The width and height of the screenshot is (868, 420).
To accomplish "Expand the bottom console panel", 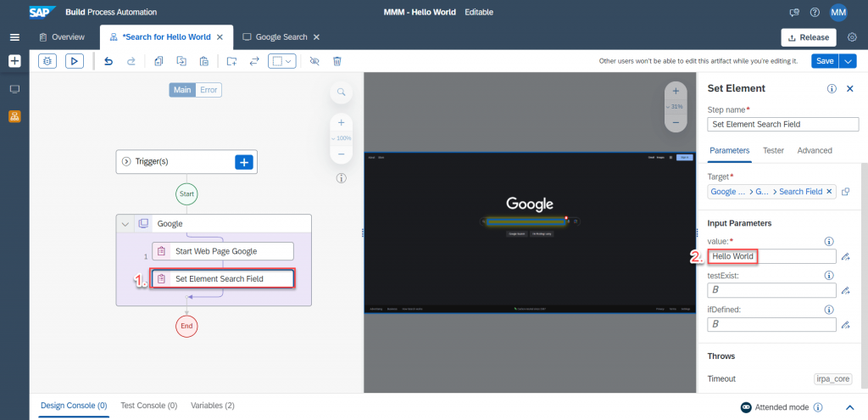I will [x=850, y=407].
